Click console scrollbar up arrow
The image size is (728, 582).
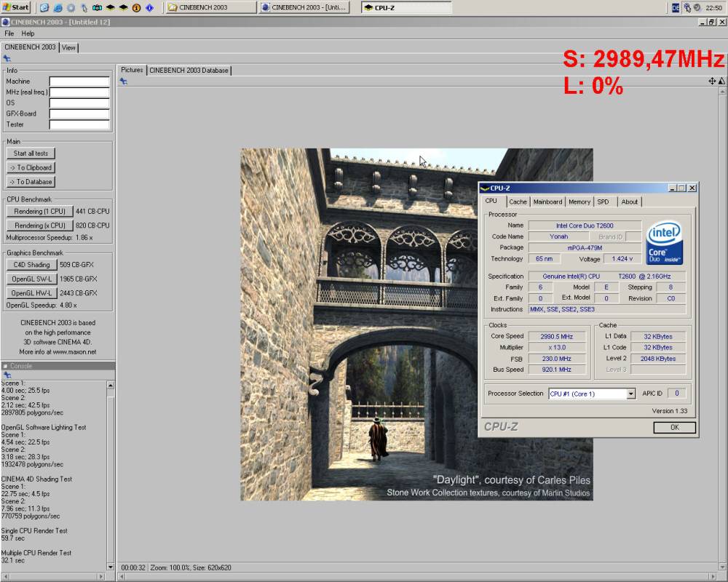[x=111, y=386]
